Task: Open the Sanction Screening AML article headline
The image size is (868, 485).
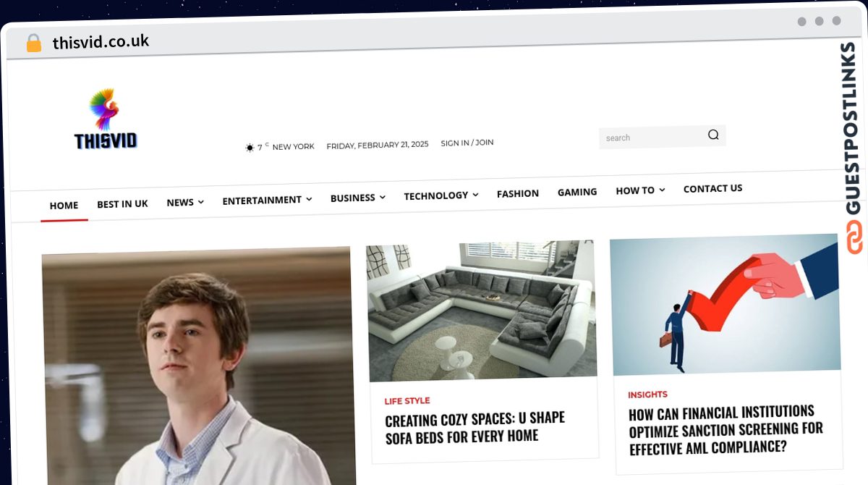Action: [x=726, y=430]
